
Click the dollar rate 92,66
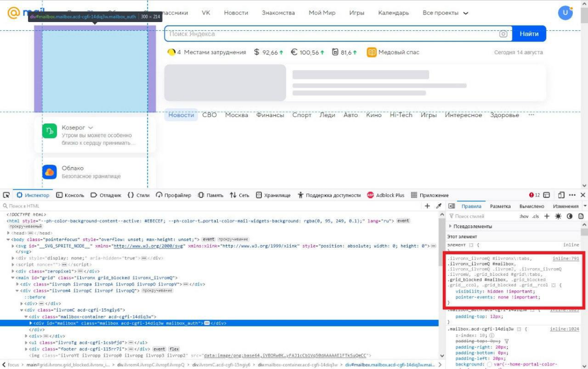269,52
